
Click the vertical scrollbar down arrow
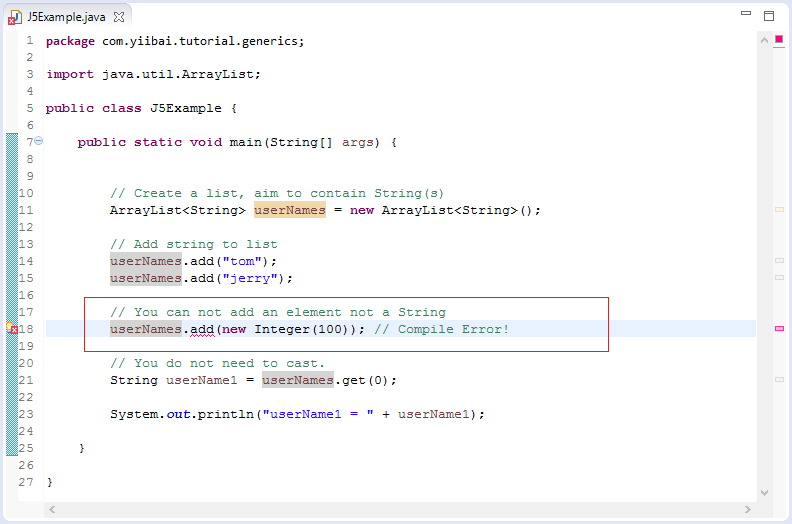[764, 493]
